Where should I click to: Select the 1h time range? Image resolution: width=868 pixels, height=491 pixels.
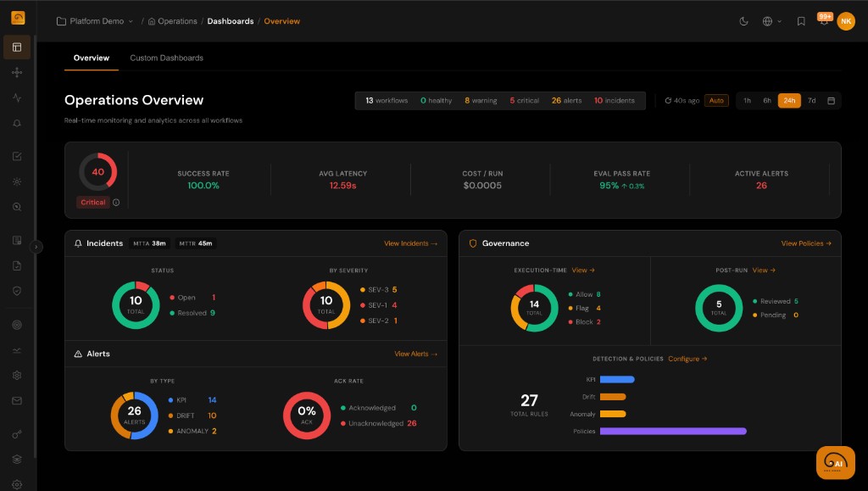[747, 101]
